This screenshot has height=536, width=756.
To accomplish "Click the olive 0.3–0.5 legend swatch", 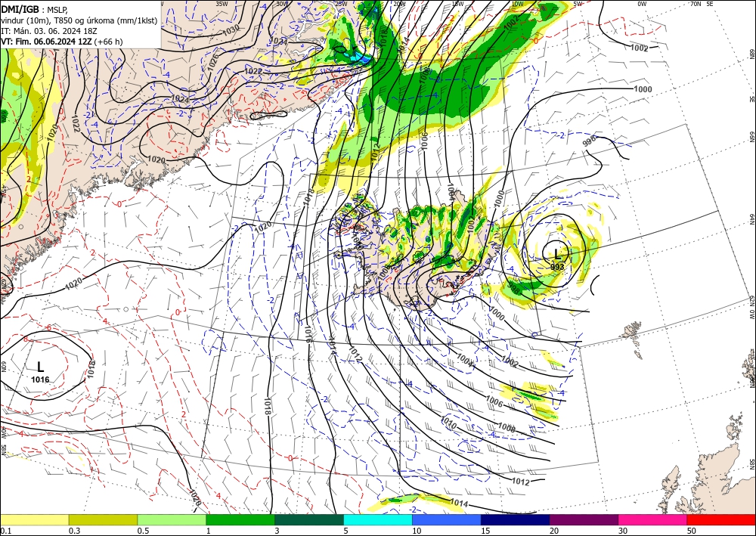I will pyautogui.click(x=103, y=519).
